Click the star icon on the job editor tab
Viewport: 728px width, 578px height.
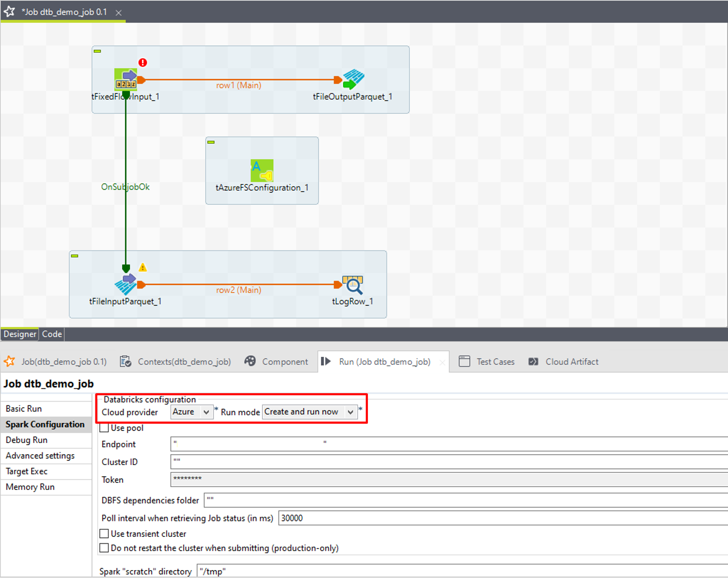(10, 11)
